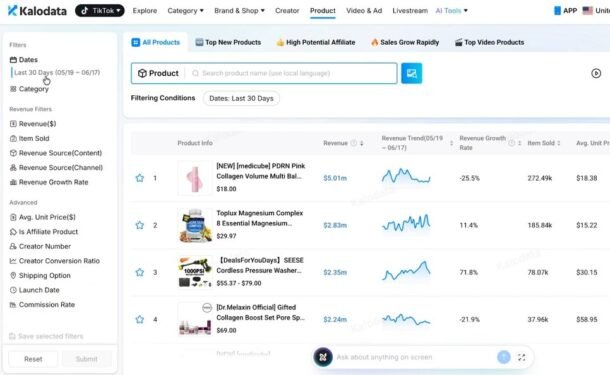Screen dimensions: 610x375
Task: Sort by Revenue Trend column arrows
Action: tap(451, 143)
